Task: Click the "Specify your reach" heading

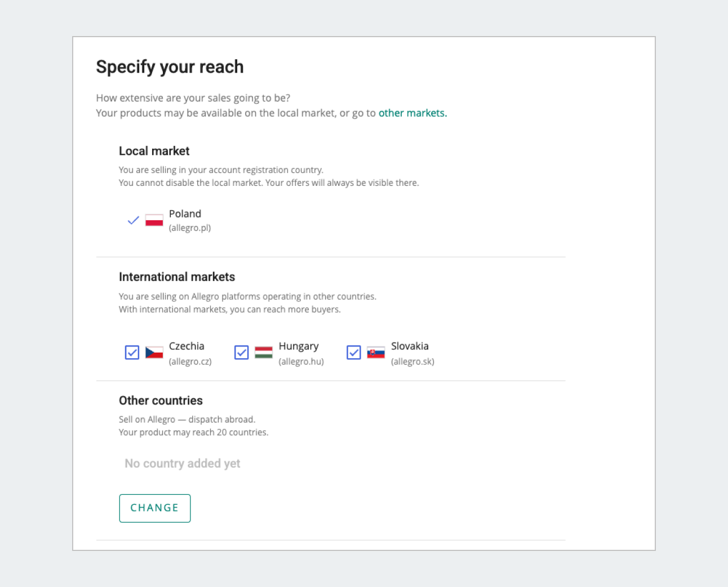Action: pos(170,67)
